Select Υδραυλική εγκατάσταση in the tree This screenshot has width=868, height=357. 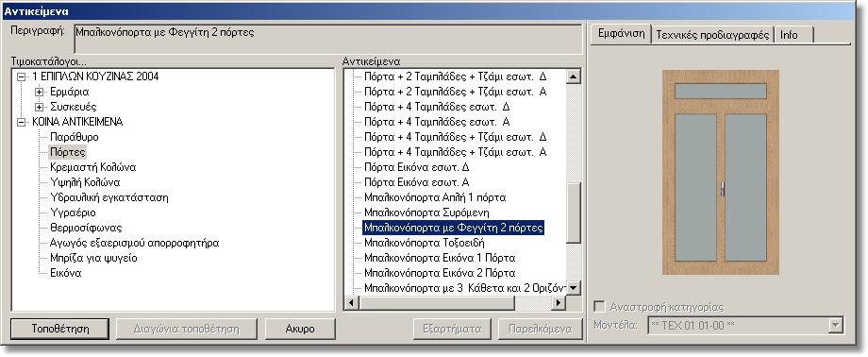[x=108, y=197]
